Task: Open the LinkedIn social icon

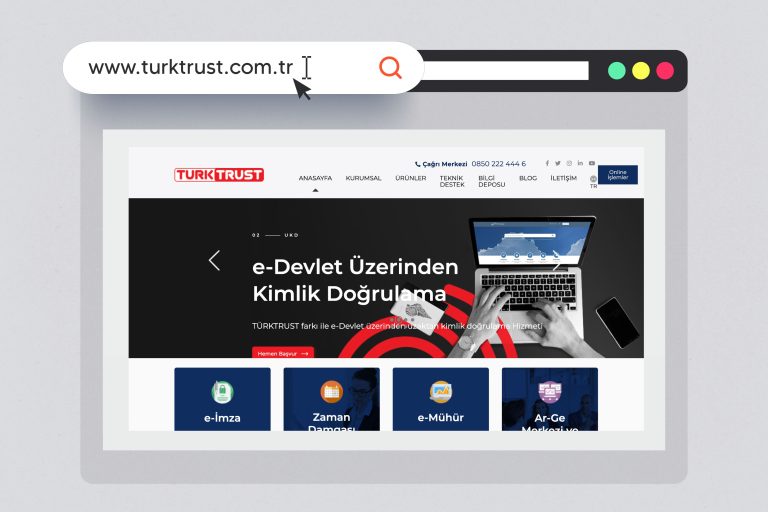Action: click(580, 163)
